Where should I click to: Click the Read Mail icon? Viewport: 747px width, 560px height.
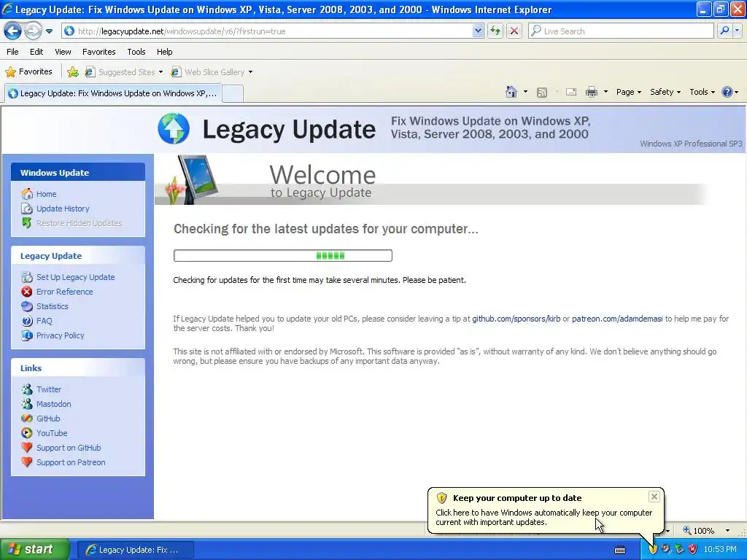[571, 92]
